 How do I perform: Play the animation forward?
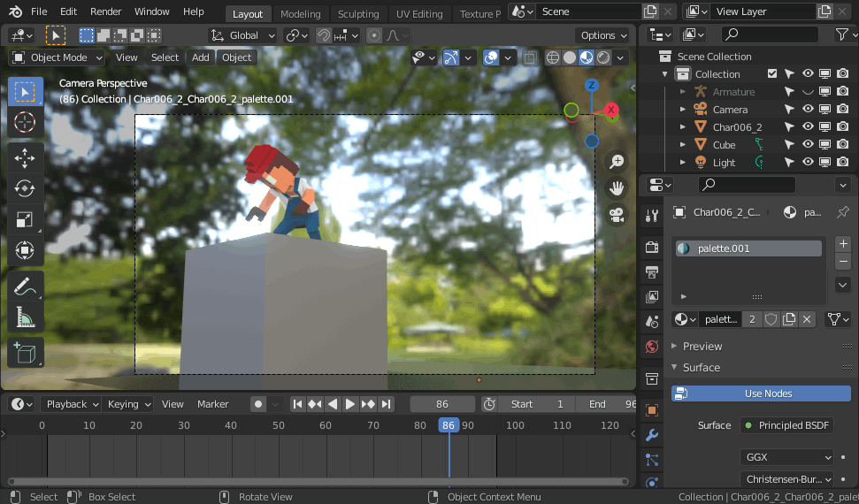tap(350, 404)
